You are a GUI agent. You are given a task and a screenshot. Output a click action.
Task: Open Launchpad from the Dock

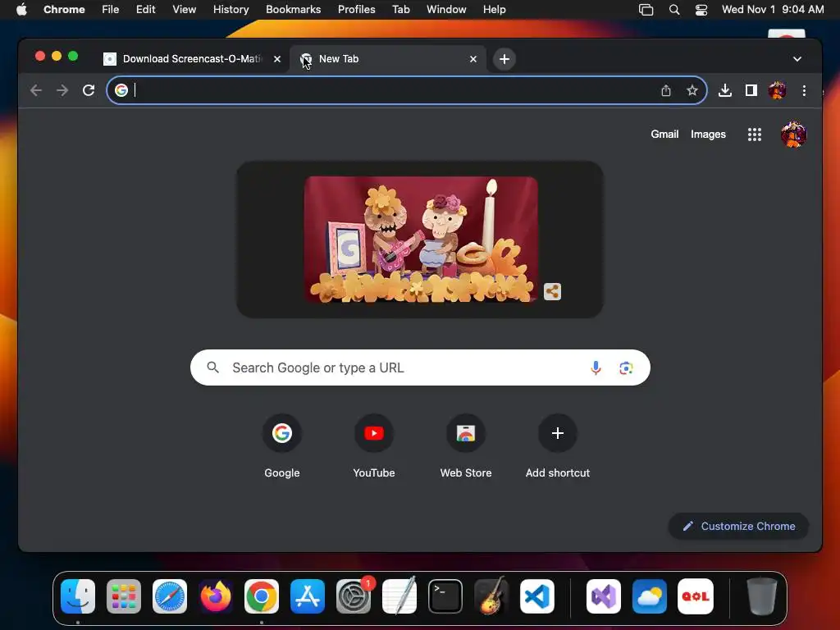tap(124, 596)
